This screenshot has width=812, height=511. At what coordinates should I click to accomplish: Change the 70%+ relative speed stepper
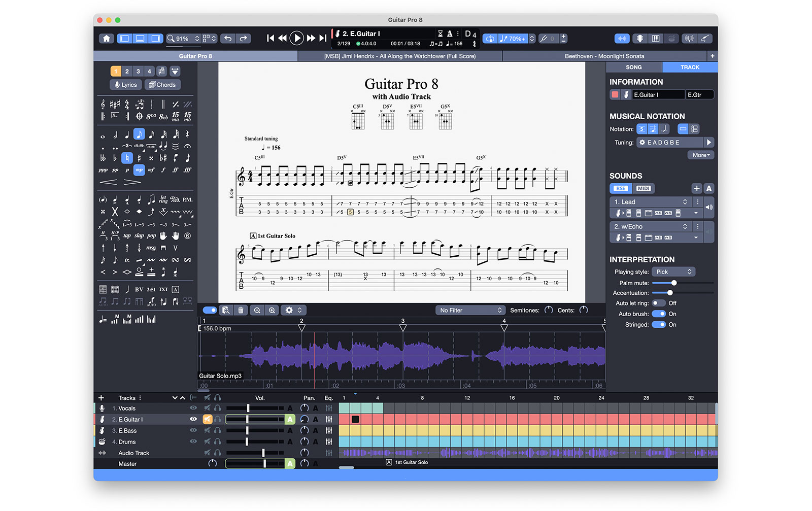click(x=532, y=39)
